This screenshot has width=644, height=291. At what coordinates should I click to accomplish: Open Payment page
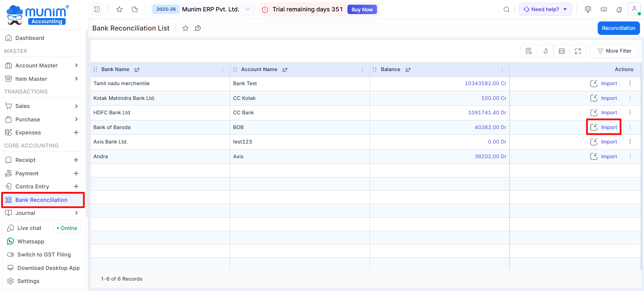coord(27,173)
